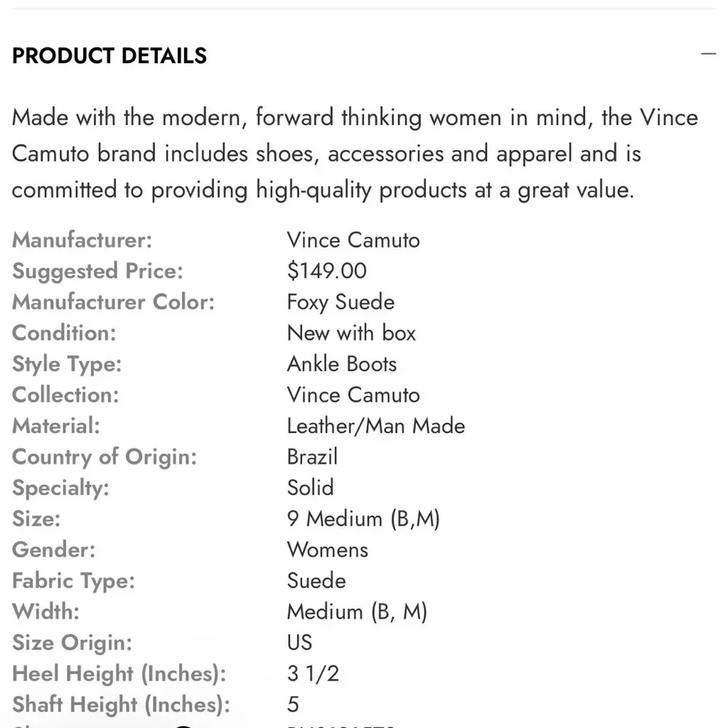
Task: Click the Leather/Man Made material value
Action: click(x=376, y=426)
